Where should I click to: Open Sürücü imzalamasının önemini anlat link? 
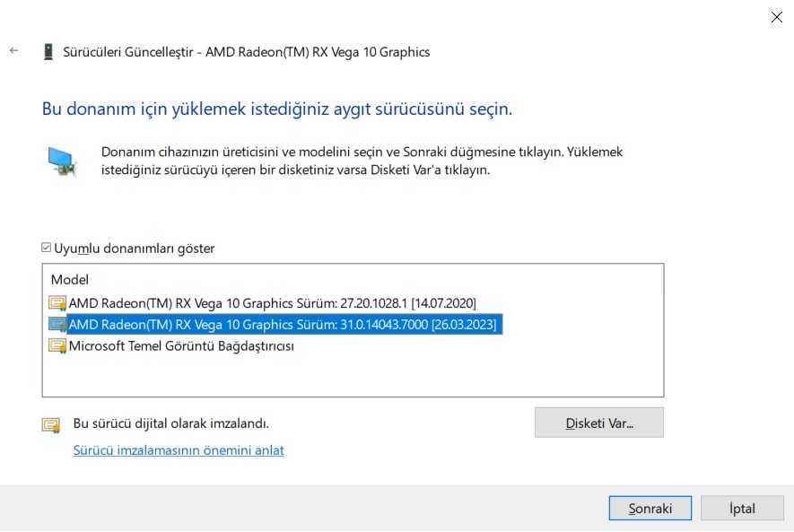click(179, 450)
